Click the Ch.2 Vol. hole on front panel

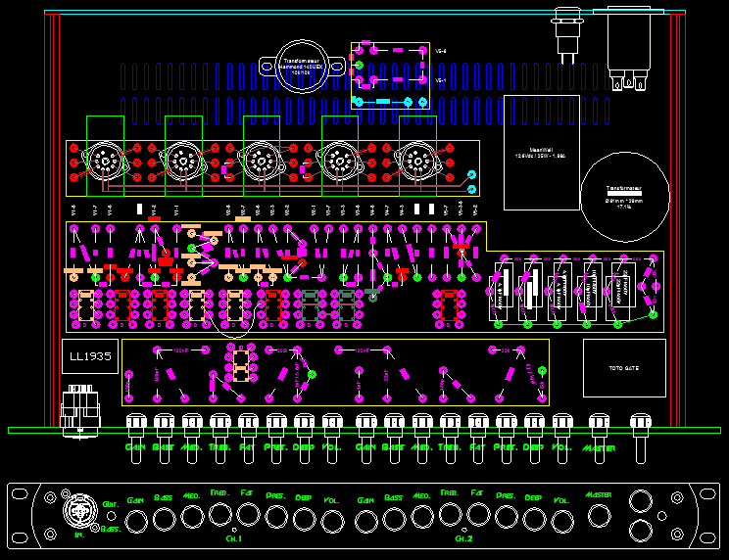[562, 522]
